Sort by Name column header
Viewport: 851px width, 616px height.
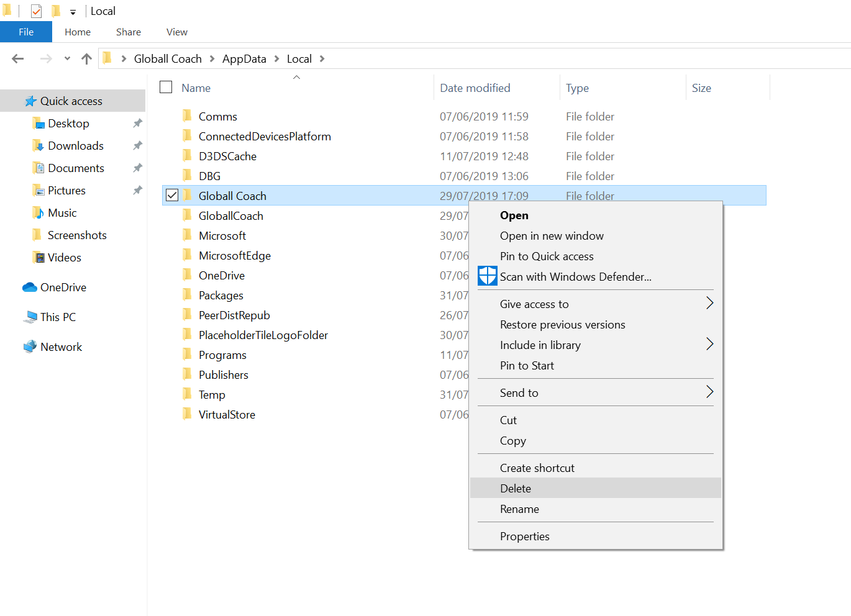coord(196,88)
